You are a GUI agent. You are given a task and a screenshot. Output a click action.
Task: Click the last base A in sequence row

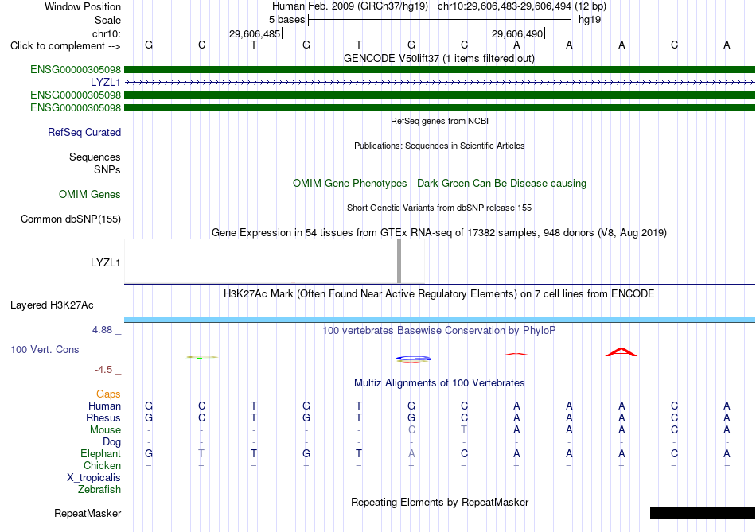[727, 45]
